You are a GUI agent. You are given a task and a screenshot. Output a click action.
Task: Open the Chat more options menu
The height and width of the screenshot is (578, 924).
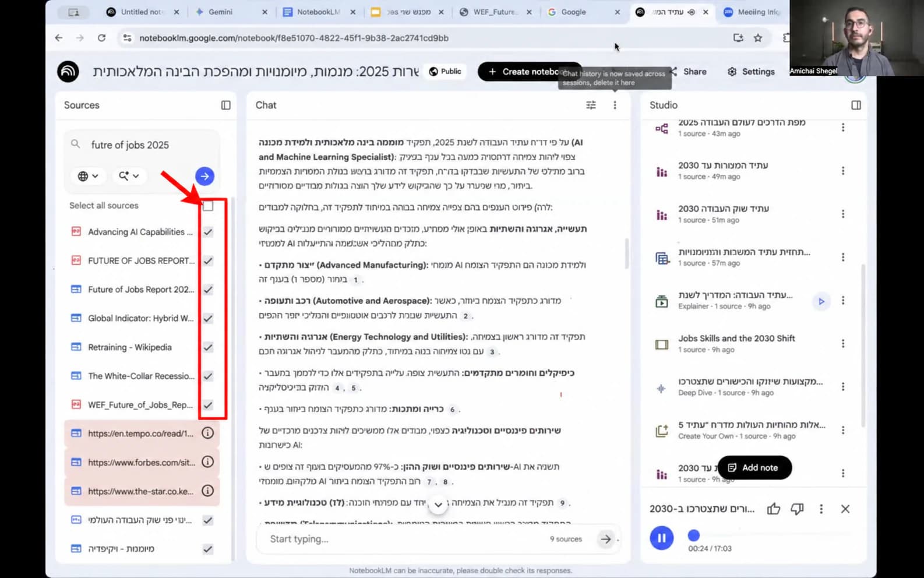click(x=615, y=105)
